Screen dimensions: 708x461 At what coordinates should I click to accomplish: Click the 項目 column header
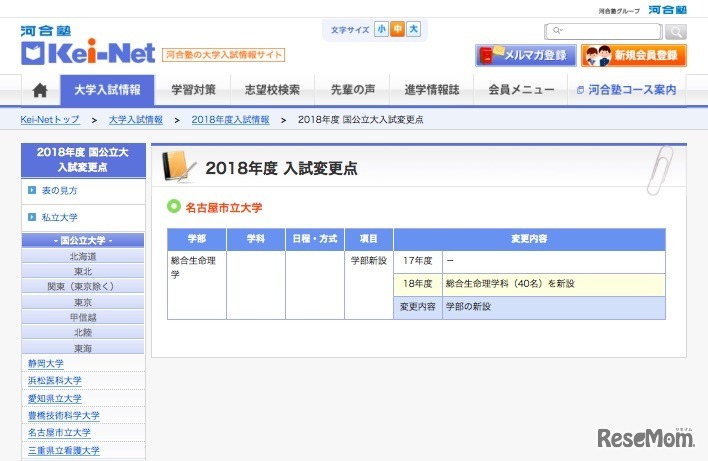(x=369, y=239)
